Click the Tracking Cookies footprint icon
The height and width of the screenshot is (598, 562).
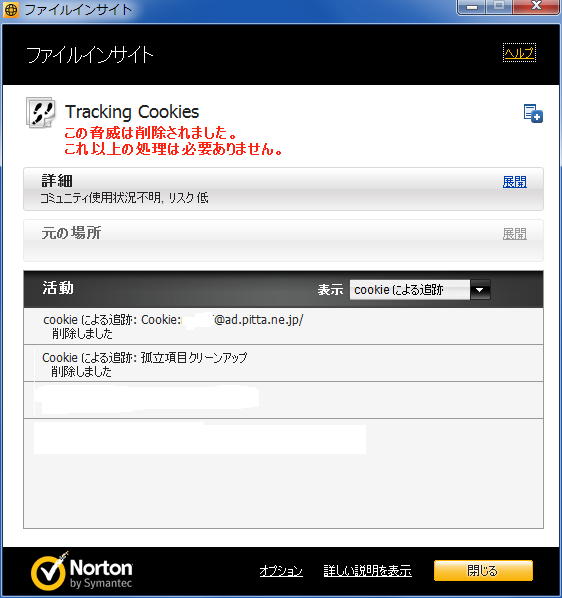(40, 113)
